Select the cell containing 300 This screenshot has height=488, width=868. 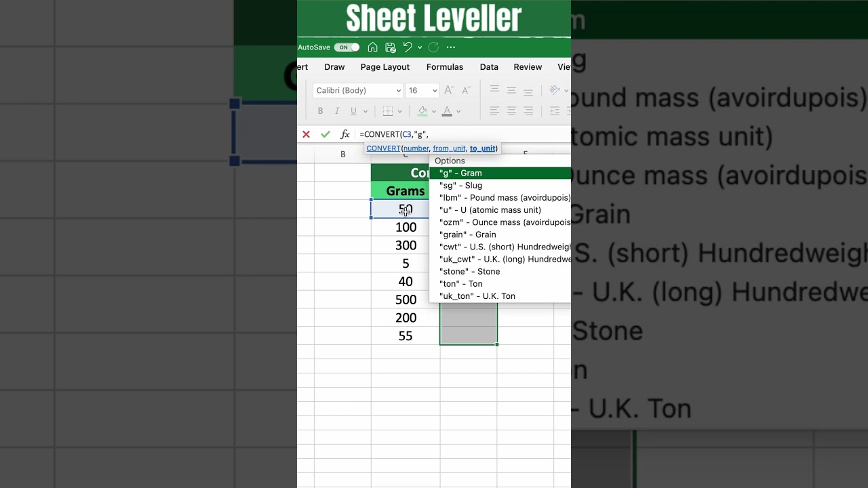(x=406, y=245)
